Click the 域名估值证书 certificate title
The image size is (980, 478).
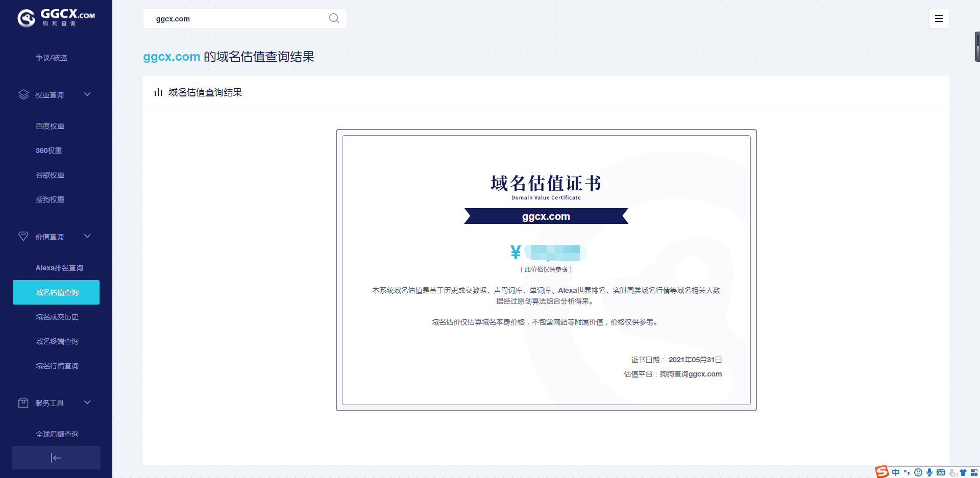click(546, 183)
